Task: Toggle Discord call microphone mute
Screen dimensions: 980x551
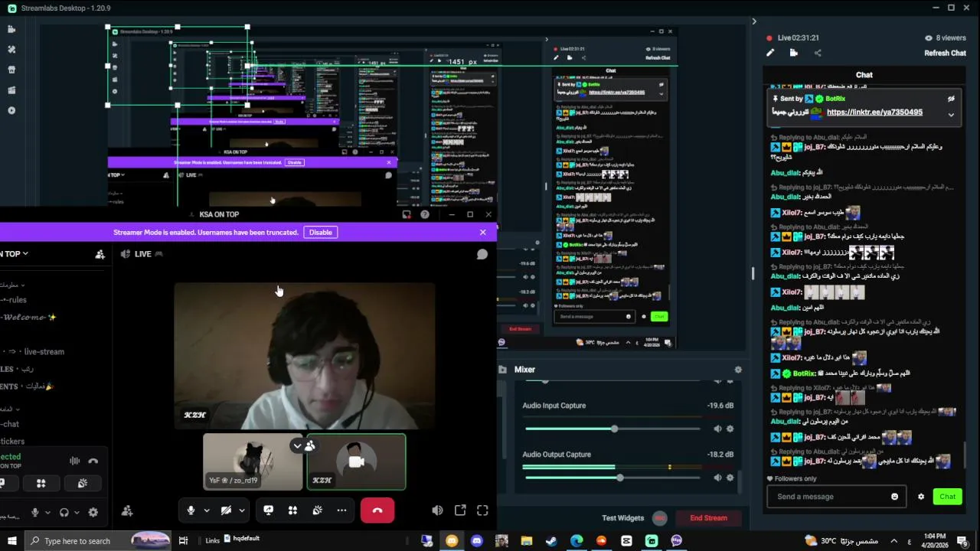Action: [191, 510]
